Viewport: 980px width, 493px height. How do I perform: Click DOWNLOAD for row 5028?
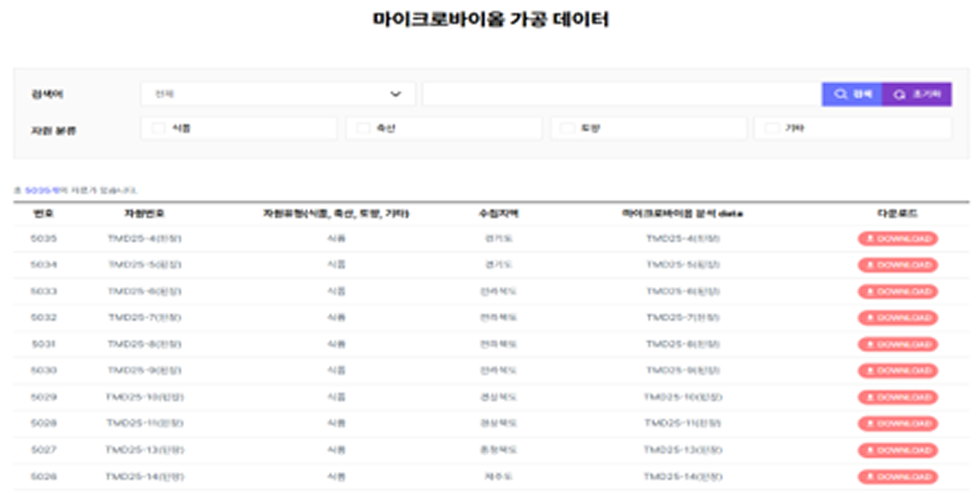click(897, 424)
